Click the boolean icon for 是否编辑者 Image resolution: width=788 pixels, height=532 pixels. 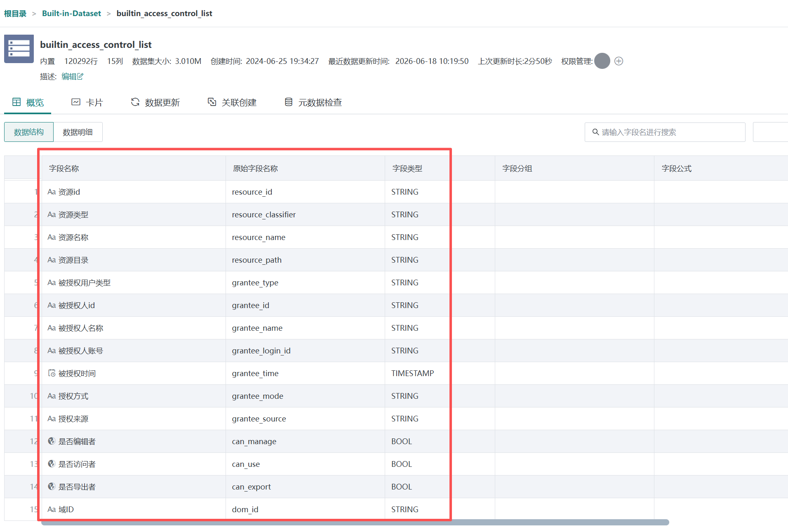point(52,441)
